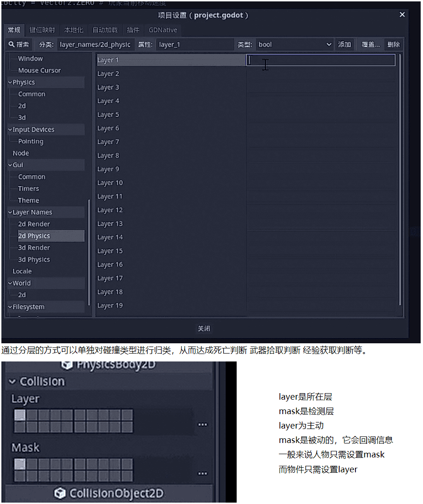Open the 本地化 tab
Viewport: 423px width, 504px height.
[x=74, y=30]
